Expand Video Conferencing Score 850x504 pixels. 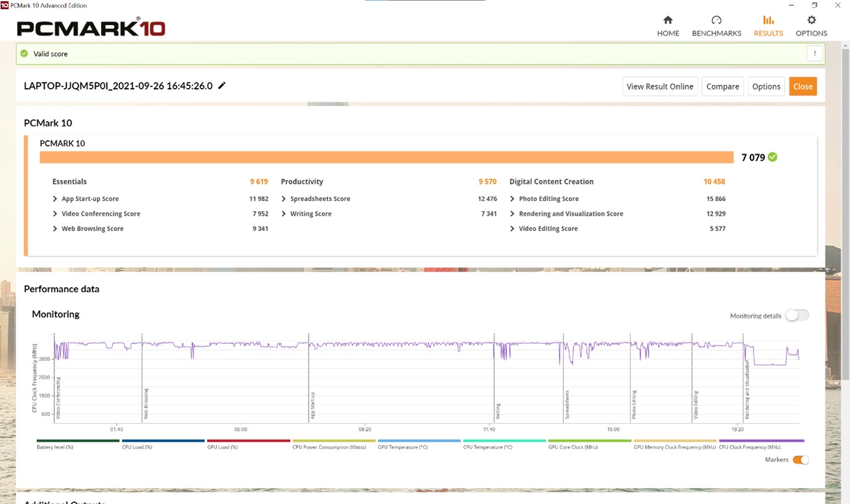pos(55,214)
